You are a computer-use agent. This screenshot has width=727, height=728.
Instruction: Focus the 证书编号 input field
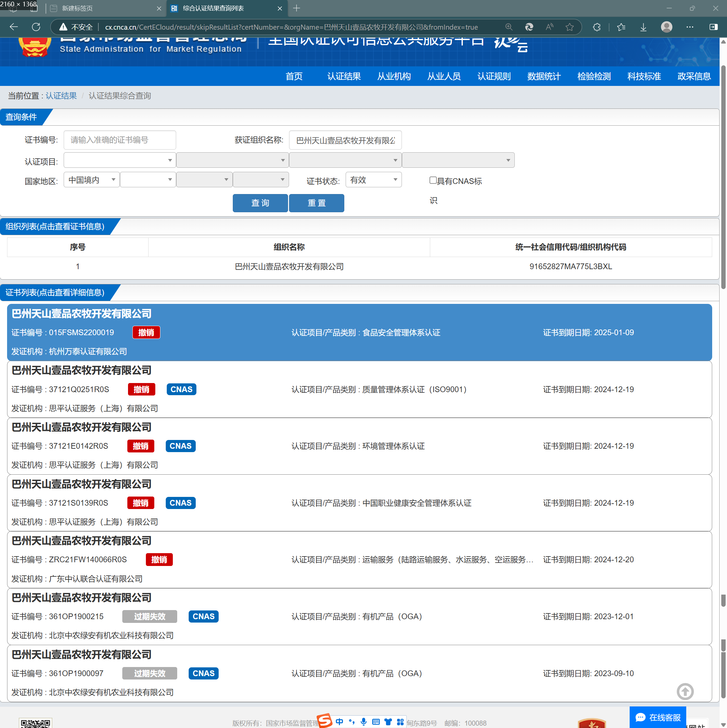(120, 140)
